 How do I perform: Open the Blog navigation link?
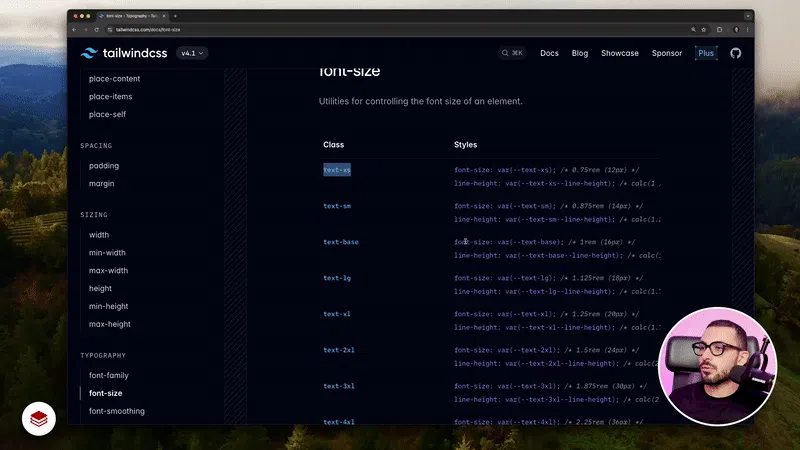[x=580, y=53]
